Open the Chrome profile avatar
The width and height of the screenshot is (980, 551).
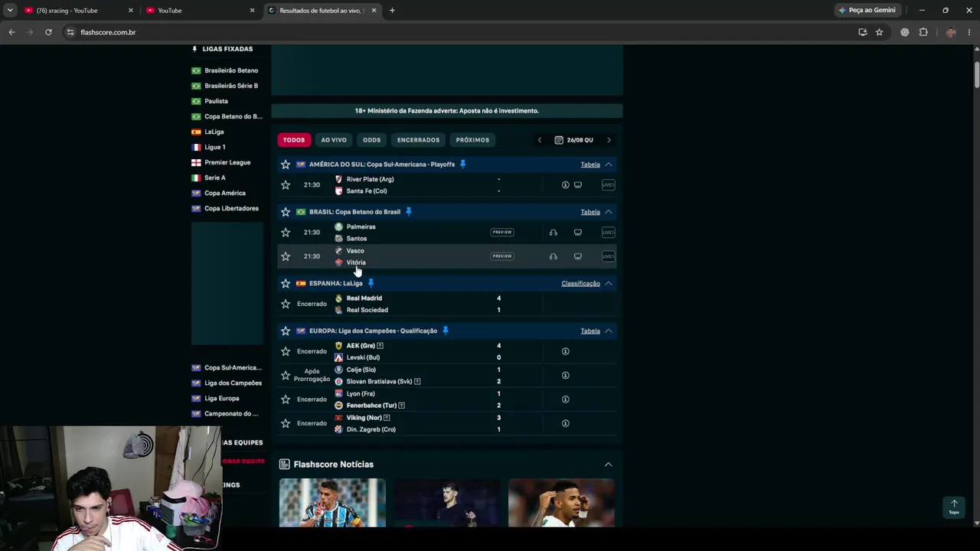click(x=950, y=32)
